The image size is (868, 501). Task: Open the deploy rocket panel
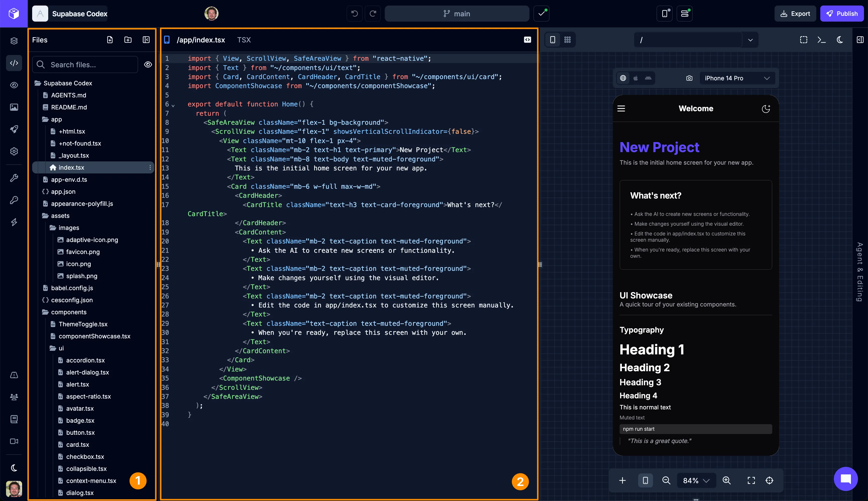click(14, 129)
